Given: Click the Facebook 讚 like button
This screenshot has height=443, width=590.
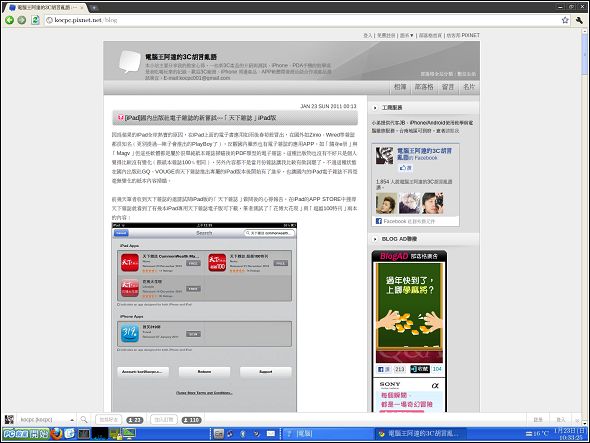Looking at the screenshot, I should [406, 168].
